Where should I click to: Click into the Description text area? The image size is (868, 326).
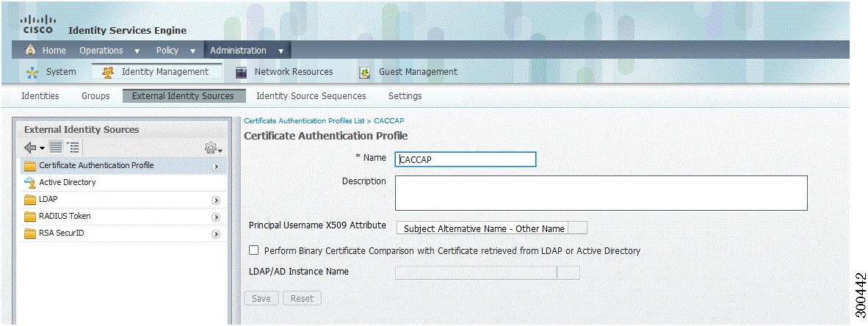601,193
